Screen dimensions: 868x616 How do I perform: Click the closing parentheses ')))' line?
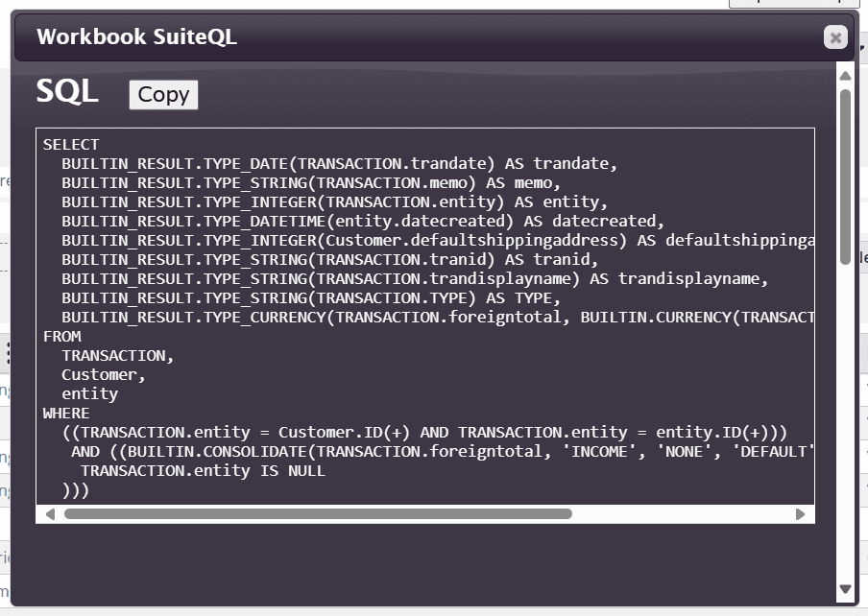coord(75,490)
